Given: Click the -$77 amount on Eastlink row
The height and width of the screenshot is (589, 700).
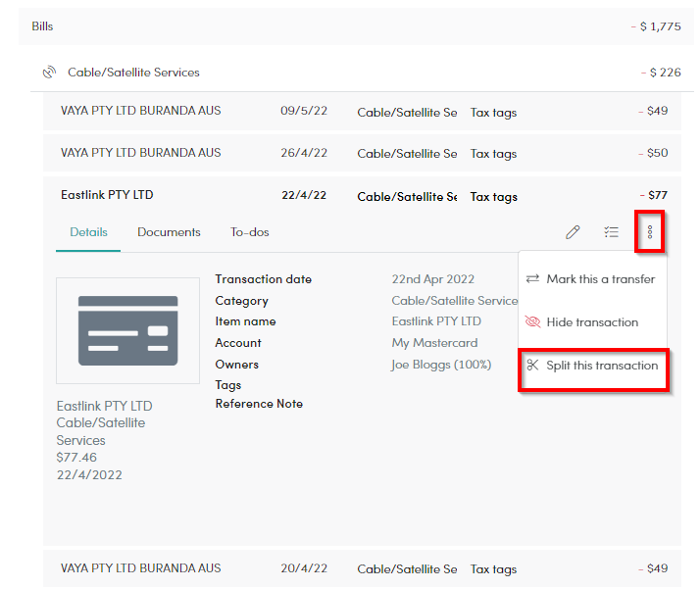Looking at the screenshot, I should 654,195.
